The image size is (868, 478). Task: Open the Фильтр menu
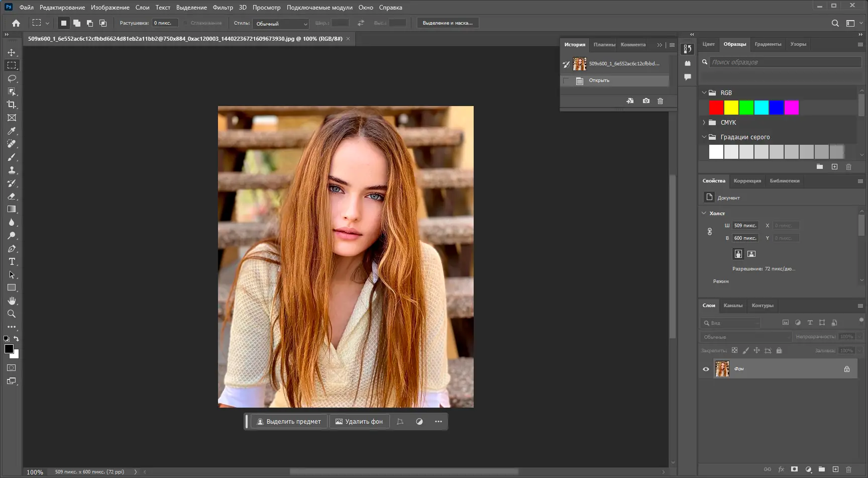pos(223,8)
